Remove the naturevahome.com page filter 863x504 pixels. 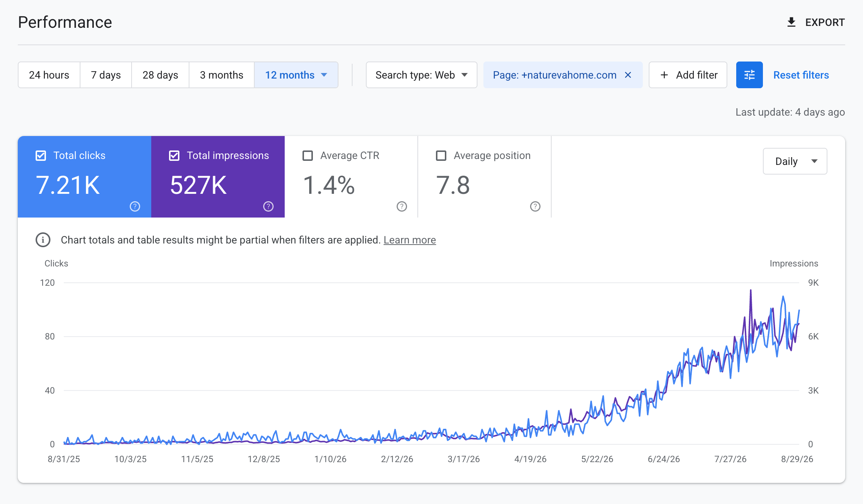pyautogui.click(x=628, y=75)
